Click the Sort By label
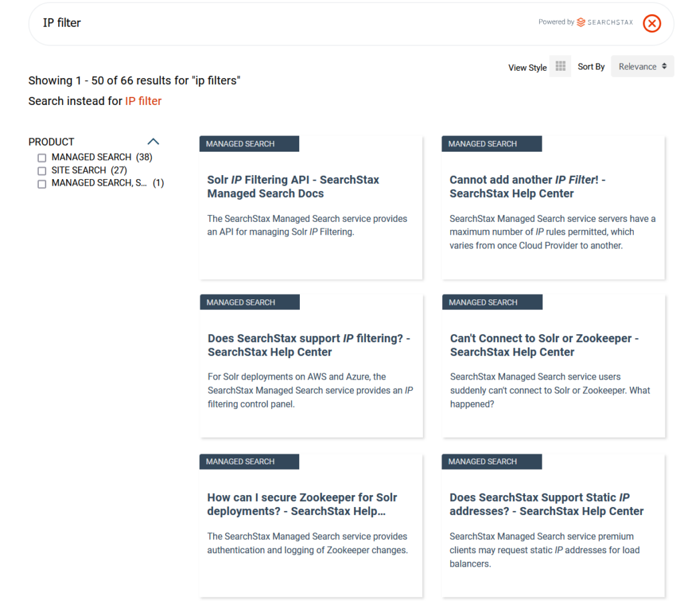The height and width of the screenshot is (616, 684). coord(591,66)
